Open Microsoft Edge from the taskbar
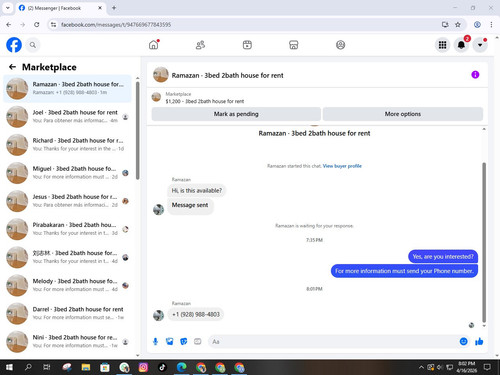Image resolution: width=500 pixels, height=375 pixels. [x=181, y=367]
